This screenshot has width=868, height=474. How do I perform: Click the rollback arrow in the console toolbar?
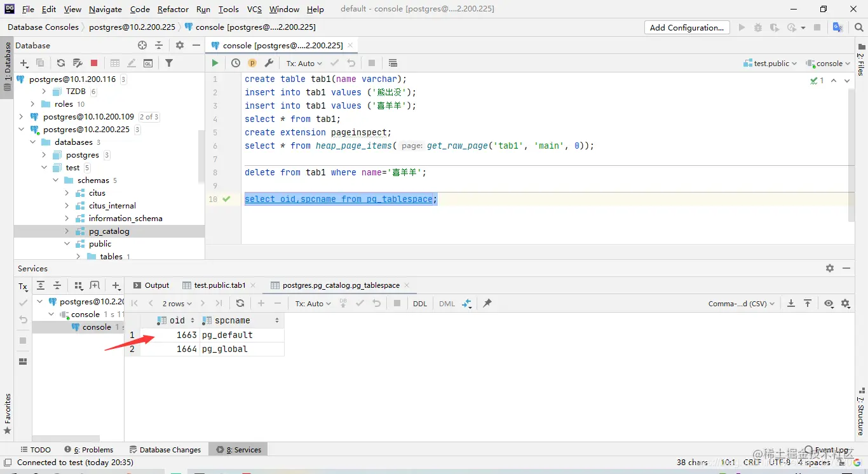(x=351, y=63)
